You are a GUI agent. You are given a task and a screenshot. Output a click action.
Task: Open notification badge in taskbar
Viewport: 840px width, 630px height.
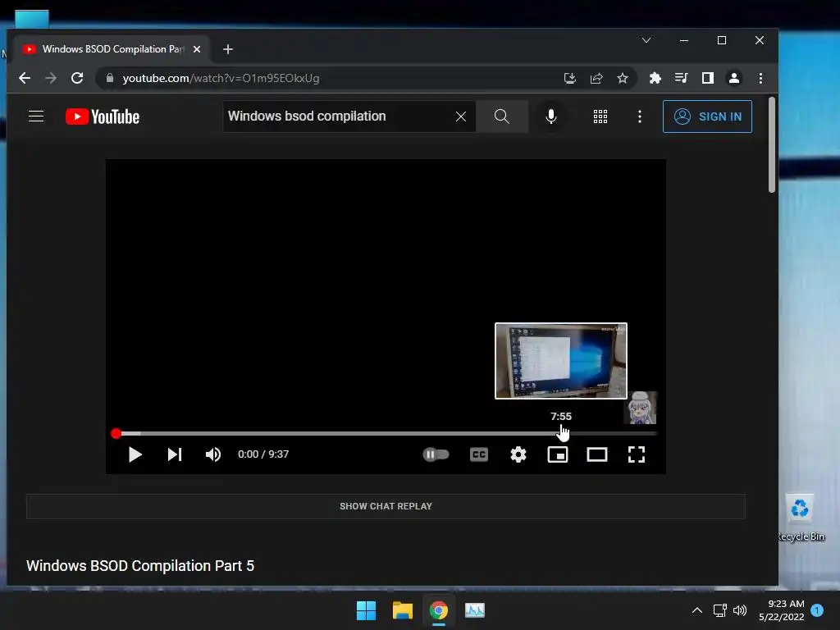(x=817, y=610)
